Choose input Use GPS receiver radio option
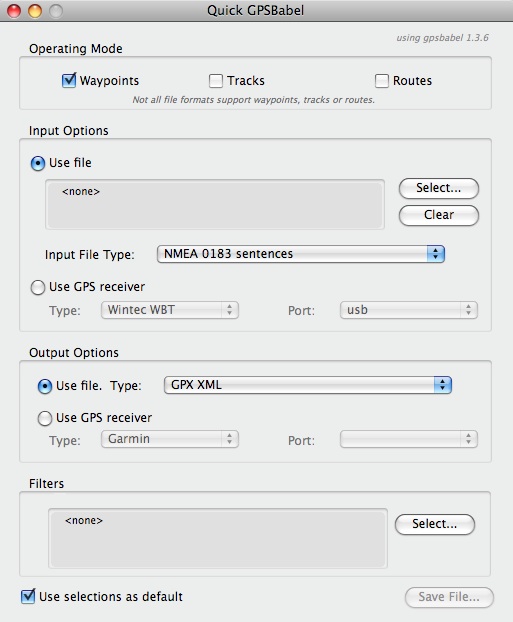This screenshot has width=513, height=622. 38,288
